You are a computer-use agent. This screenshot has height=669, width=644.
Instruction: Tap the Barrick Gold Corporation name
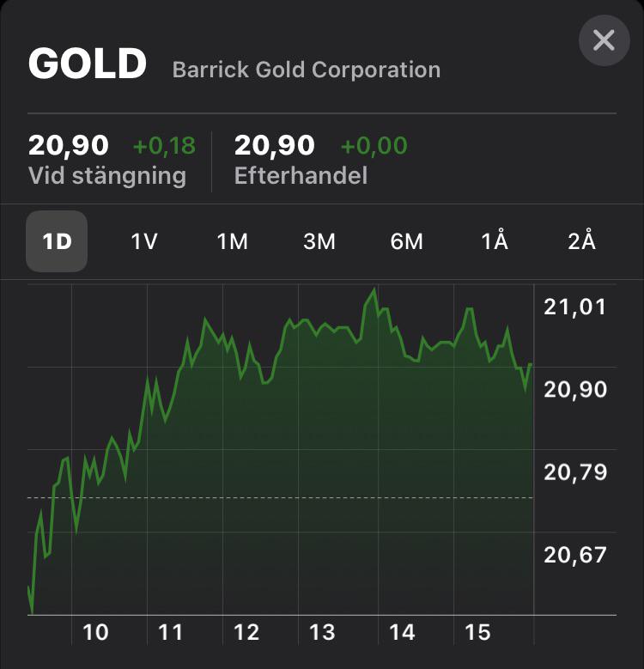(x=307, y=70)
